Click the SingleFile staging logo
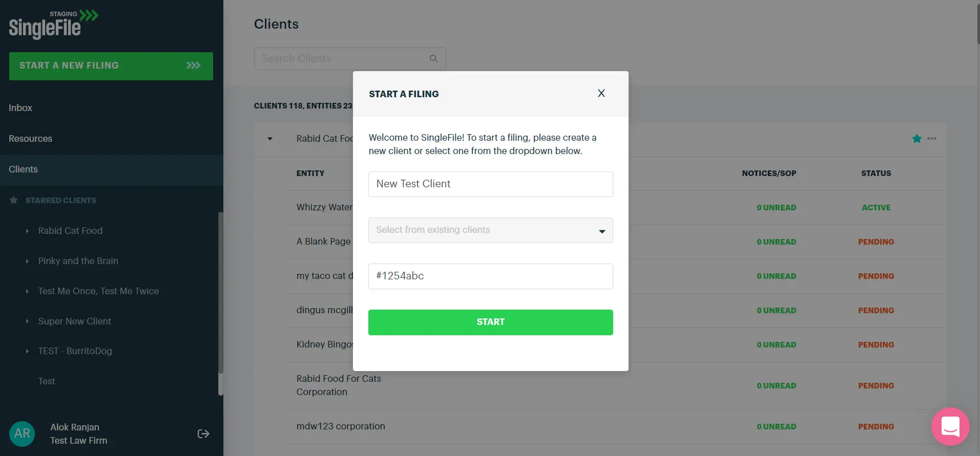This screenshot has width=980, height=456. point(53,25)
